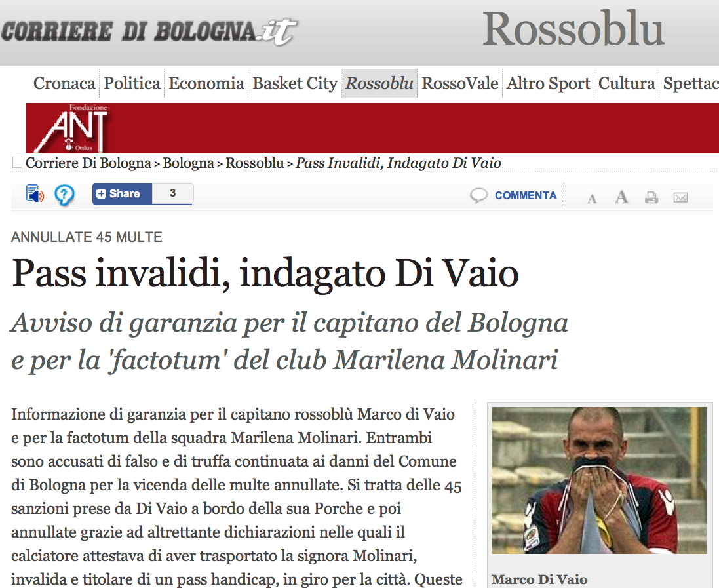Click the email envelope icon
The width and height of the screenshot is (719, 588).
click(680, 197)
